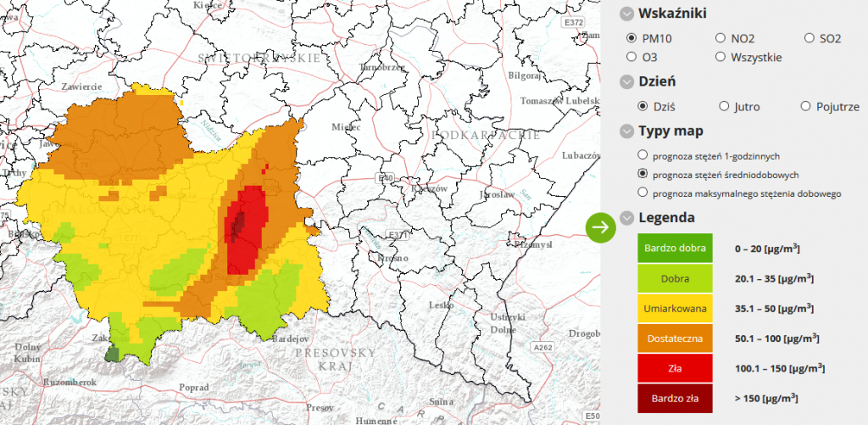
Task: Click the 50.1 – 100 [µg/m3] range text
Action: tap(776, 338)
